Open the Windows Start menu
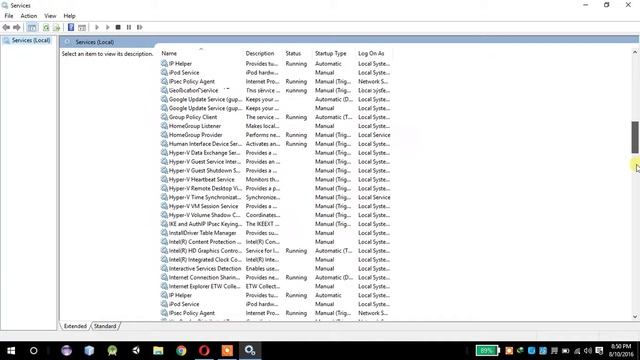 [11, 351]
